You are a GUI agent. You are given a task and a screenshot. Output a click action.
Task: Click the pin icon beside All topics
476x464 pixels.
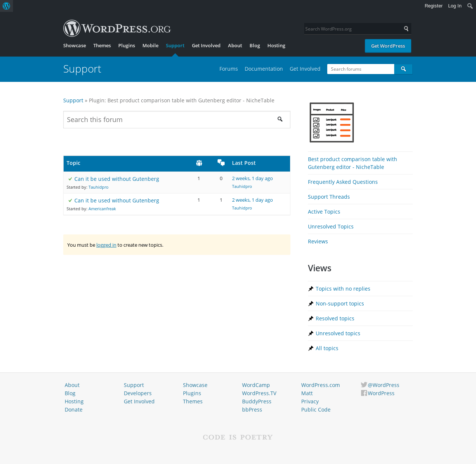(311, 348)
